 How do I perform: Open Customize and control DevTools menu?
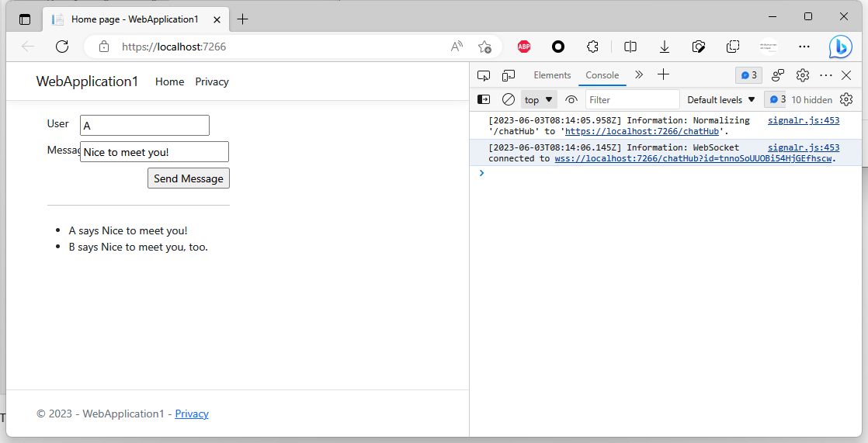pyautogui.click(x=826, y=75)
